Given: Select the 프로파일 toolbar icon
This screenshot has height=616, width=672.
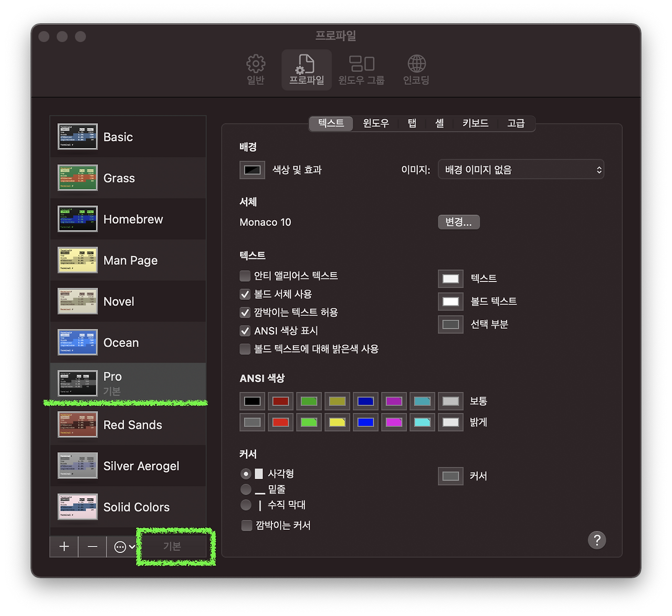Looking at the screenshot, I should coord(306,69).
